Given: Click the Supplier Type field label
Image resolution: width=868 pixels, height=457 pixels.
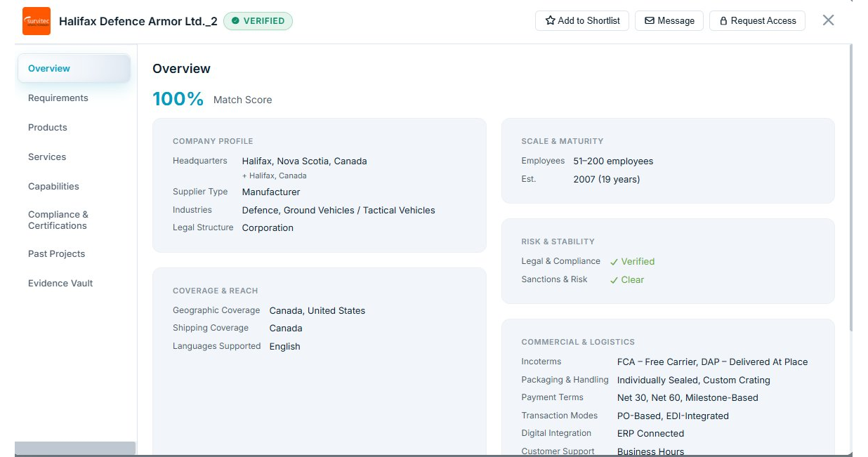Looking at the screenshot, I should pos(200,192).
